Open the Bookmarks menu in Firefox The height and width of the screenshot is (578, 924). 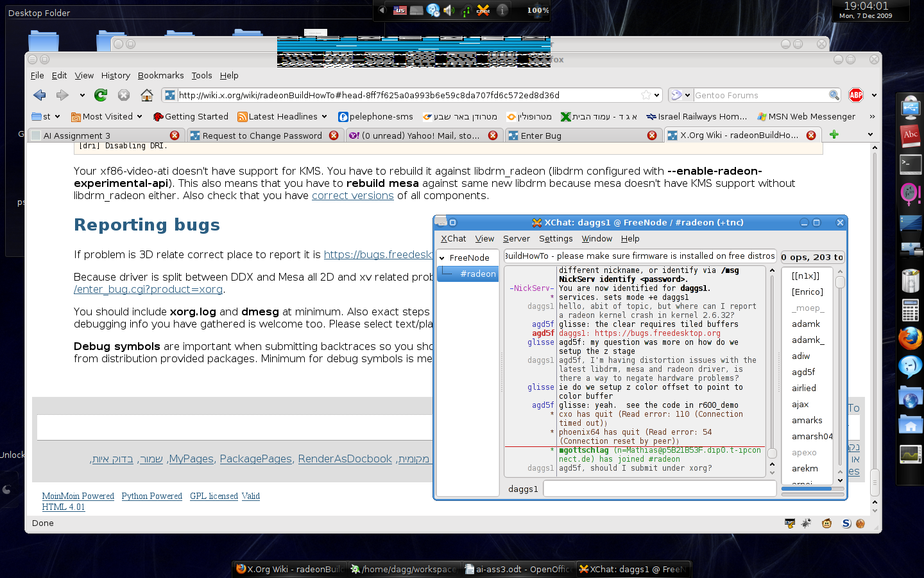coord(160,75)
